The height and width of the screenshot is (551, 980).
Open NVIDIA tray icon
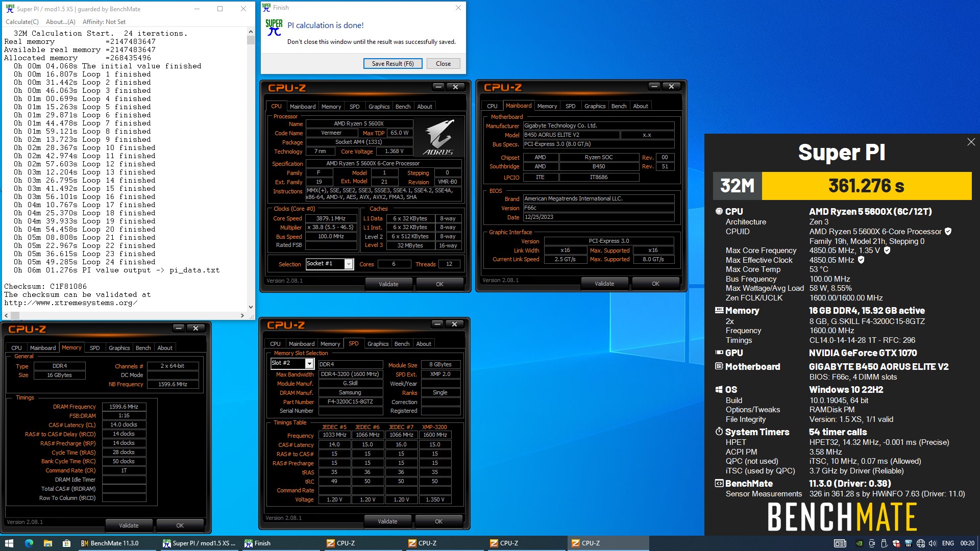[860, 543]
